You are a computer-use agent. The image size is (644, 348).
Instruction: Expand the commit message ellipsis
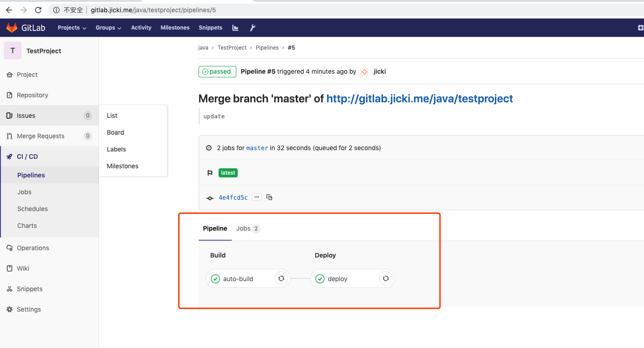point(257,197)
